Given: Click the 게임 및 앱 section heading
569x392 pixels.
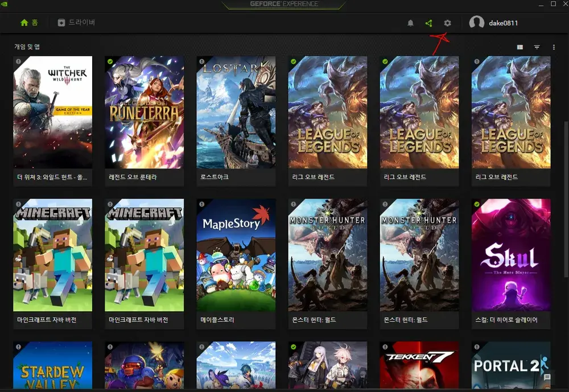Looking at the screenshot, I should pyautogui.click(x=27, y=47).
